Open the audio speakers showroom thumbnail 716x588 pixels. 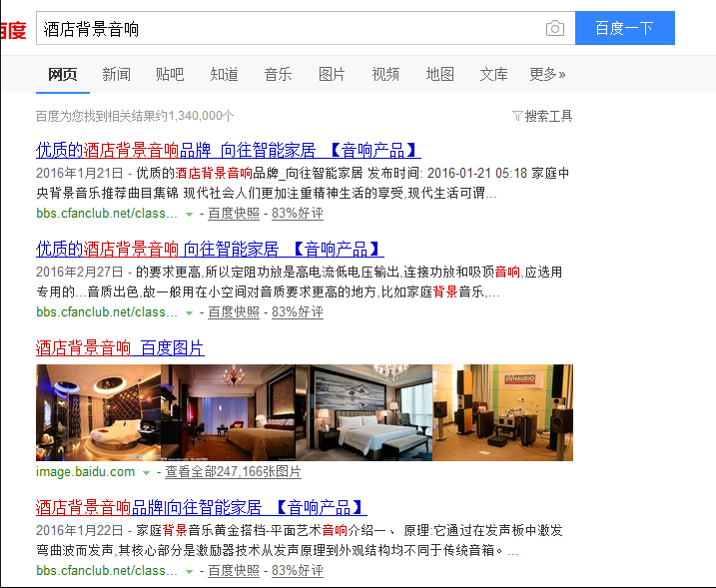pos(503,412)
